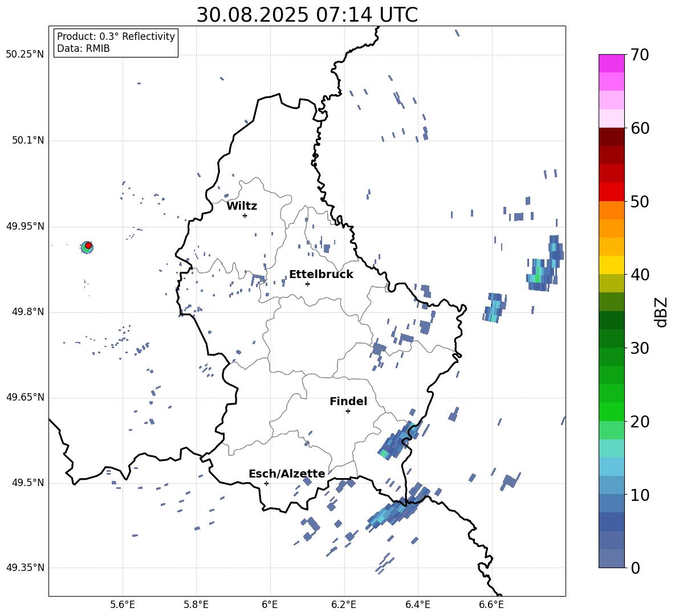Click the Product: 0.3° Reflectivity text
The height and width of the screenshot is (616, 675).
116,36
